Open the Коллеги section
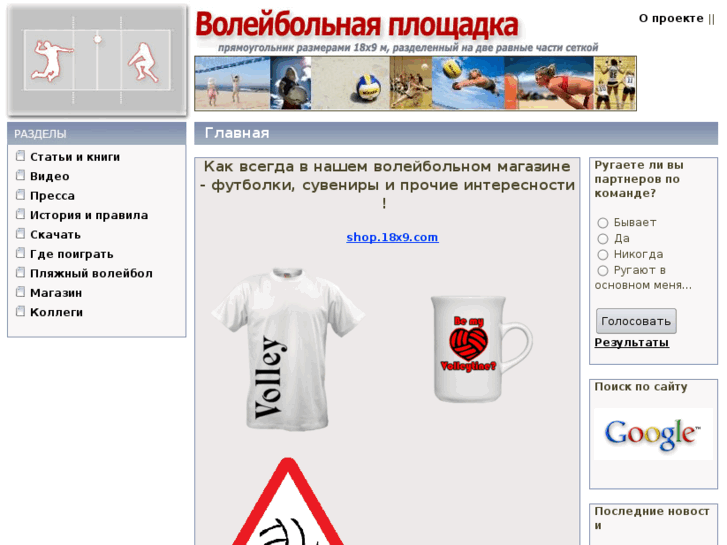The width and height of the screenshot is (727, 545). coord(57,313)
